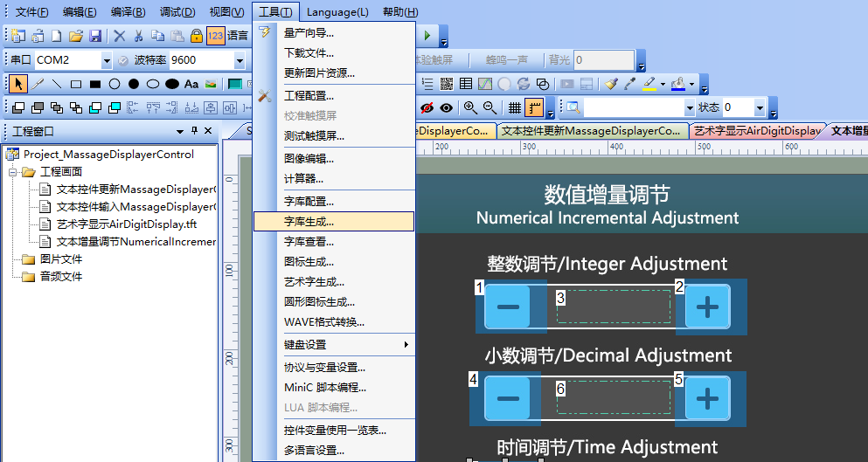Click the format paintbrush icon
The image size is (868, 462).
(611, 84)
